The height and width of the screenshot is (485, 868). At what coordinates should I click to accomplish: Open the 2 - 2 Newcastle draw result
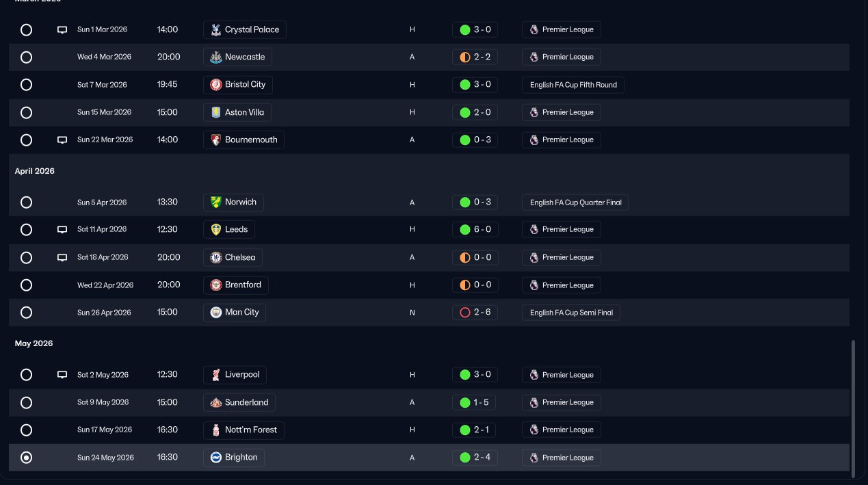(475, 57)
